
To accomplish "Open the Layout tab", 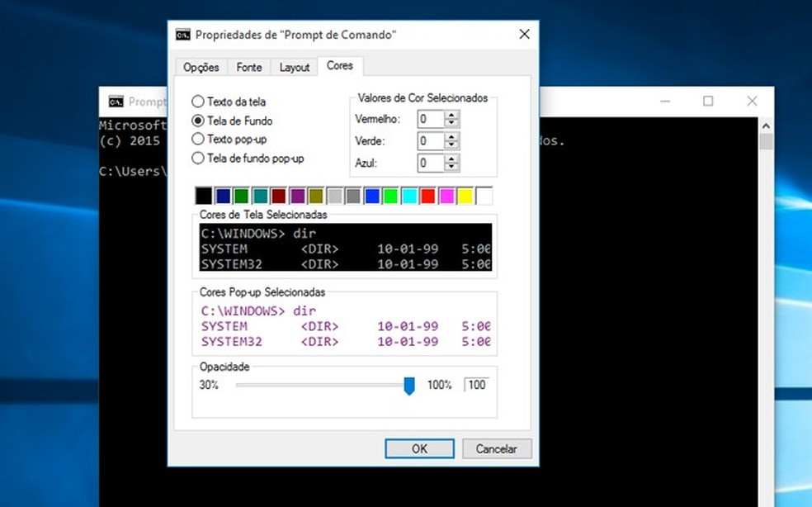I will [294, 67].
